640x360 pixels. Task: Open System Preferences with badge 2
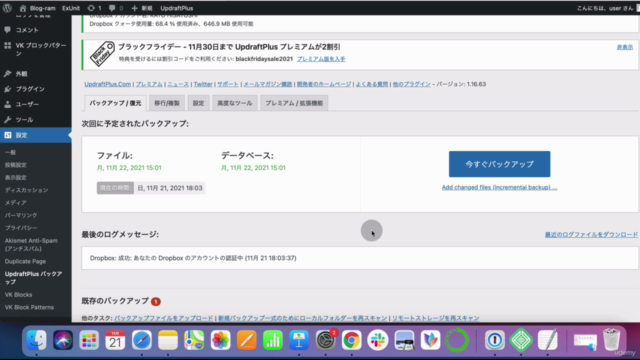326,340
